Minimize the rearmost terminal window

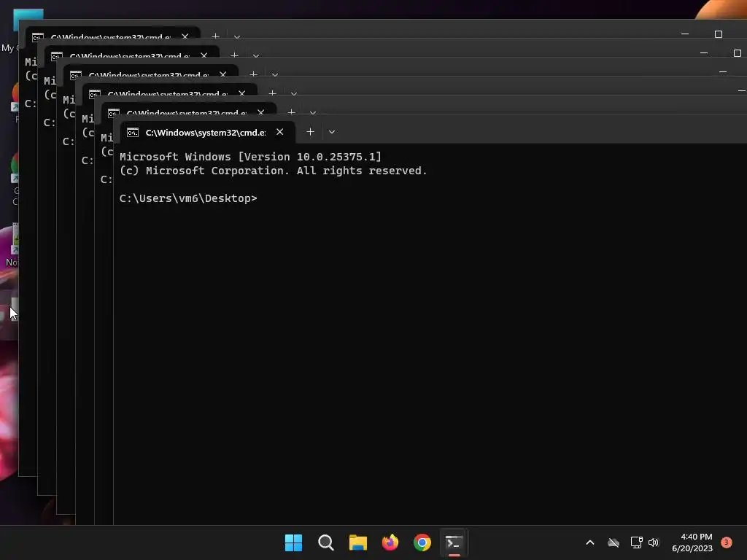[x=685, y=34]
